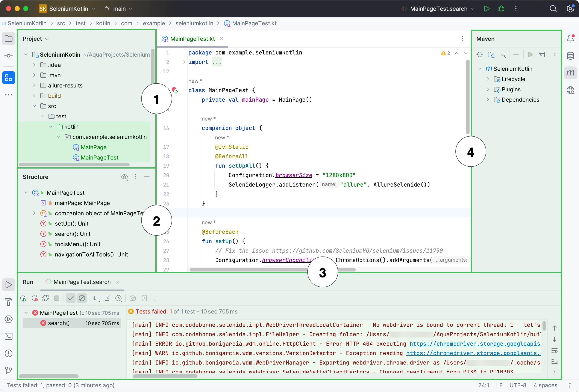Debug MainPageTest.search with bug icon
This screenshot has width=579, height=392.
click(x=501, y=9)
